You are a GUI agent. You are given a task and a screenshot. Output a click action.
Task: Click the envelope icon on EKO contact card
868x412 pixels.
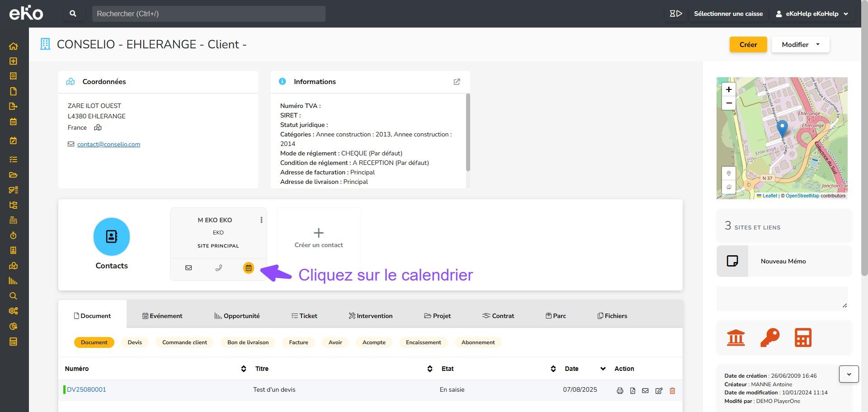pos(189,268)
